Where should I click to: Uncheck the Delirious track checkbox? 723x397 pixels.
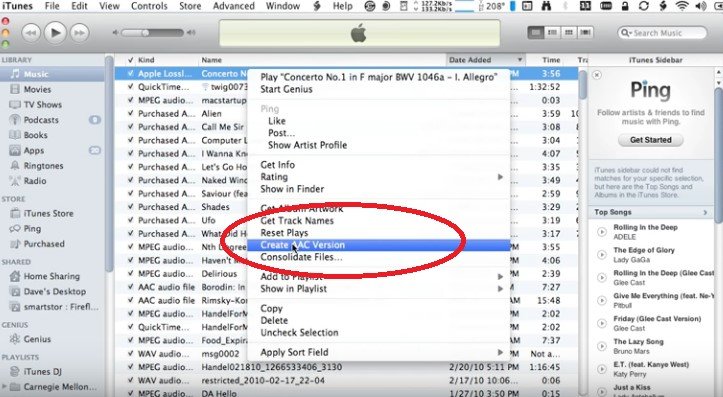(x=131, y=274)
